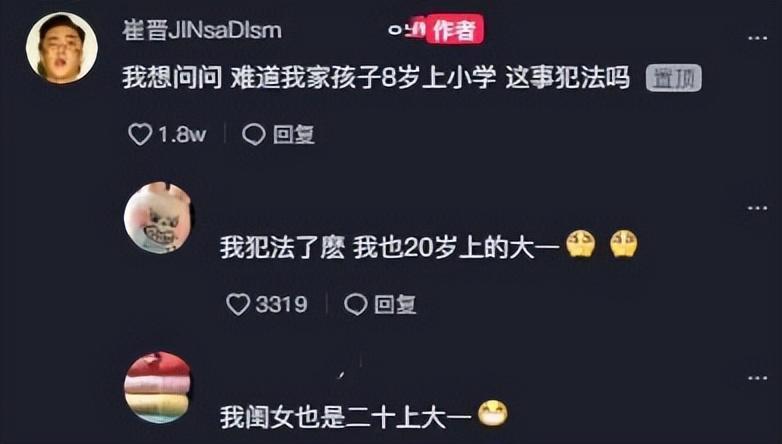Viewport: 782px width, 444px height.
Task: Open the username link 崔晋JINsaDIsm
Action: click(x=202, y=30)
